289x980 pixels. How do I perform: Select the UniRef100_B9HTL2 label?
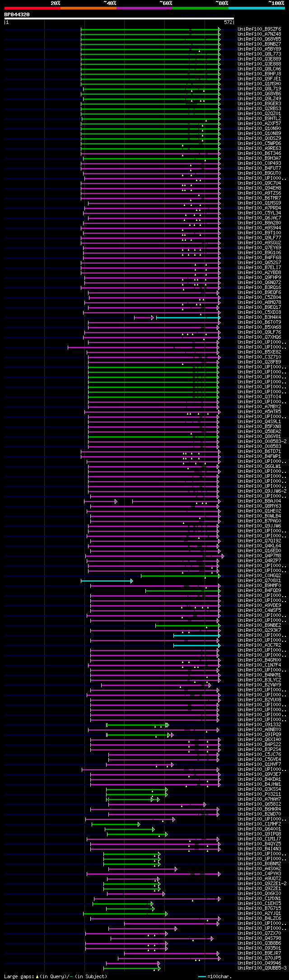click(259, 119)
